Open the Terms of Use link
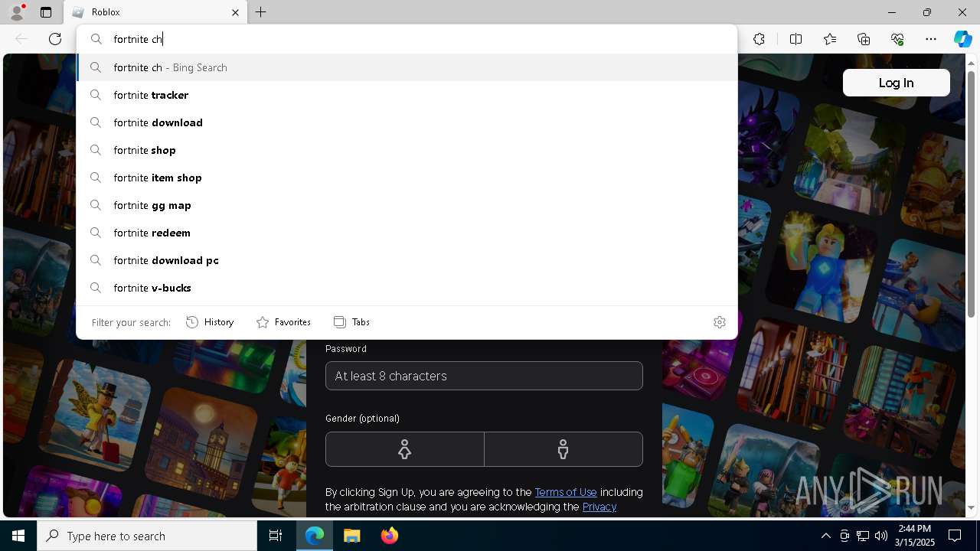 click(565, 492)
